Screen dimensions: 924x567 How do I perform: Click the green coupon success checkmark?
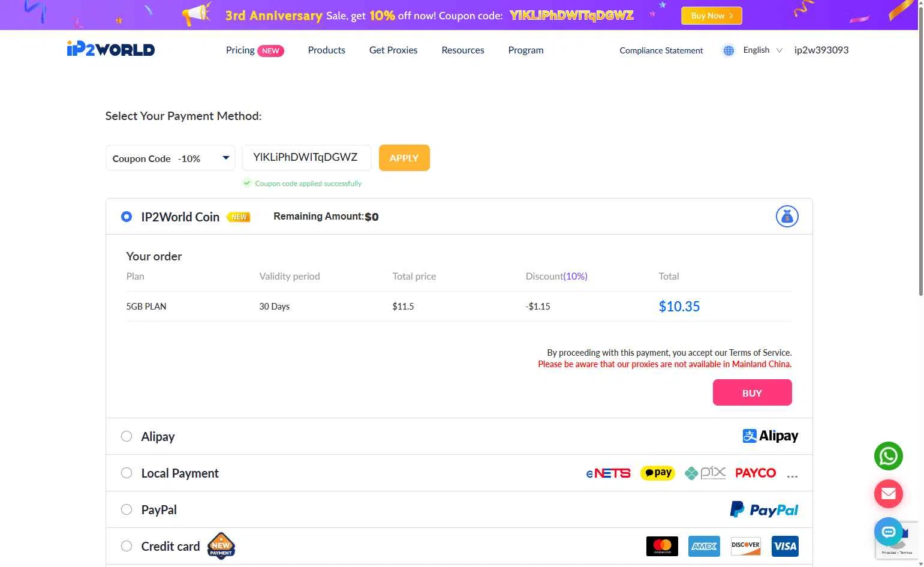(246, 183)
